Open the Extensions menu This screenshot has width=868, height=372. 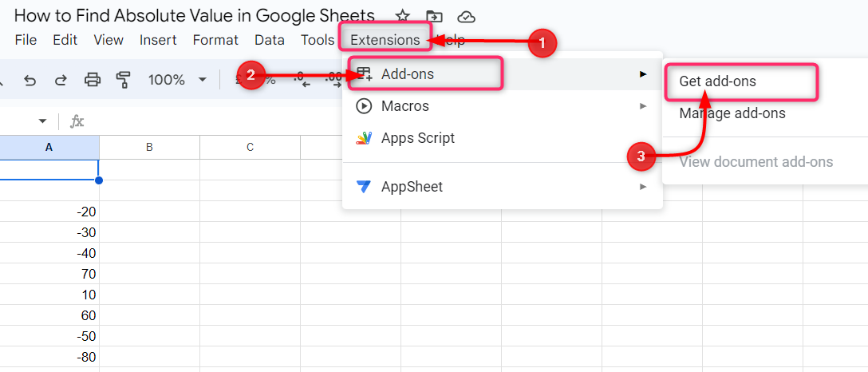[385, 40]
